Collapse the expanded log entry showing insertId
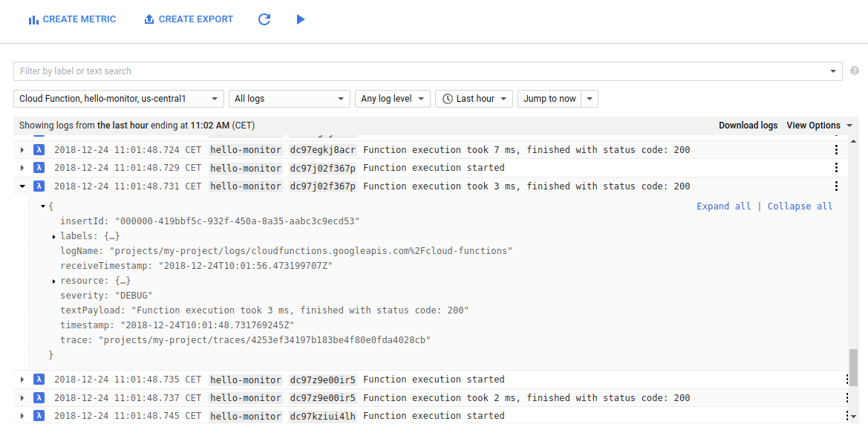 click(x=22, y=186)
